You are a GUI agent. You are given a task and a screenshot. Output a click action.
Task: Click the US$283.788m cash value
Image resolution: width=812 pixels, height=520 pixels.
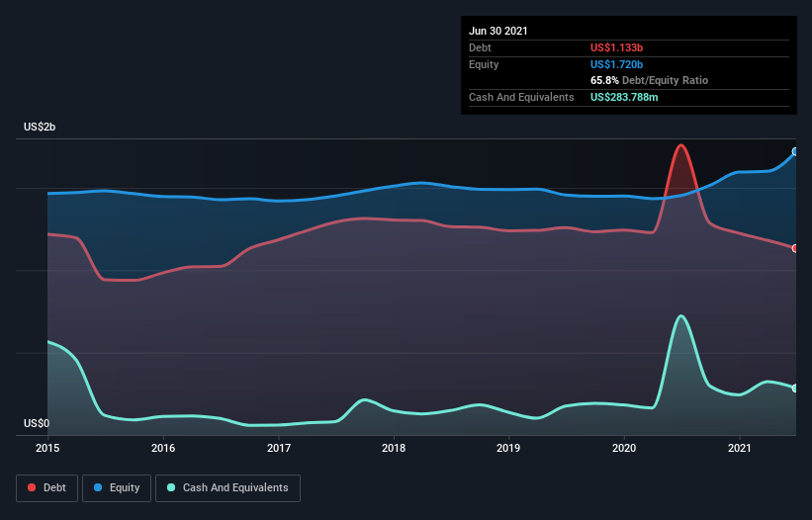(624, 97)
